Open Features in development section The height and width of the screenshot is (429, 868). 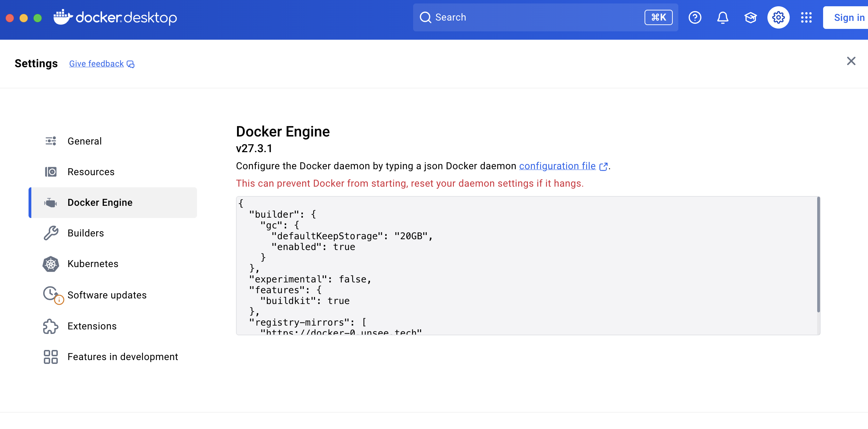pos(123,357)
